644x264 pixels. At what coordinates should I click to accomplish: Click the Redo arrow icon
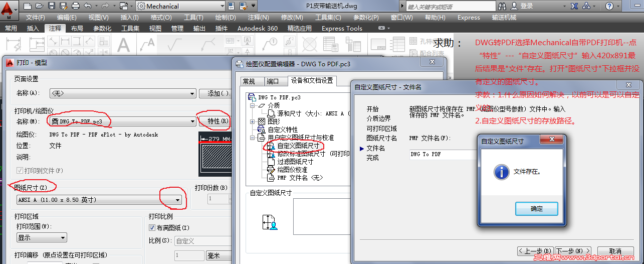pos(105,6)
